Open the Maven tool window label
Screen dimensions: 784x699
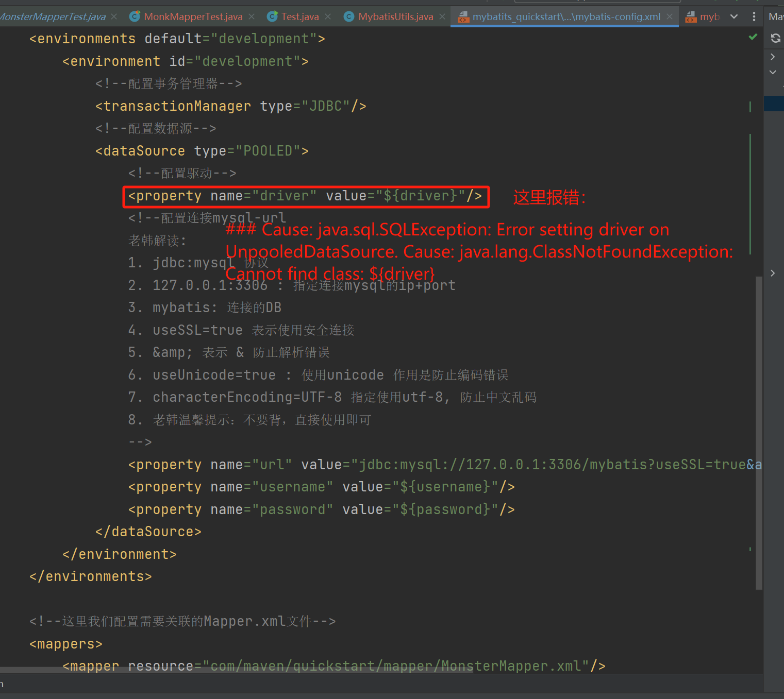click(x=776, y=16)
